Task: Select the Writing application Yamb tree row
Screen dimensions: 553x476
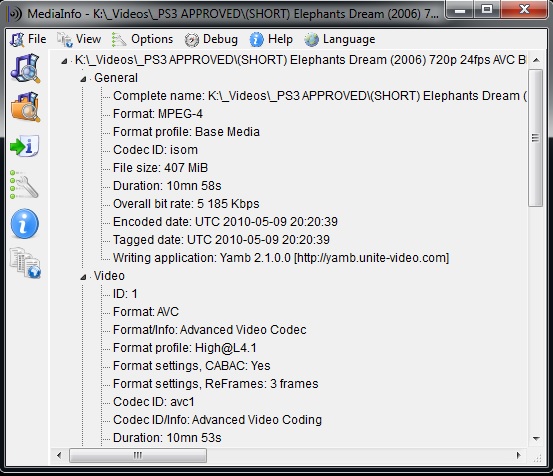Action: 281,258
